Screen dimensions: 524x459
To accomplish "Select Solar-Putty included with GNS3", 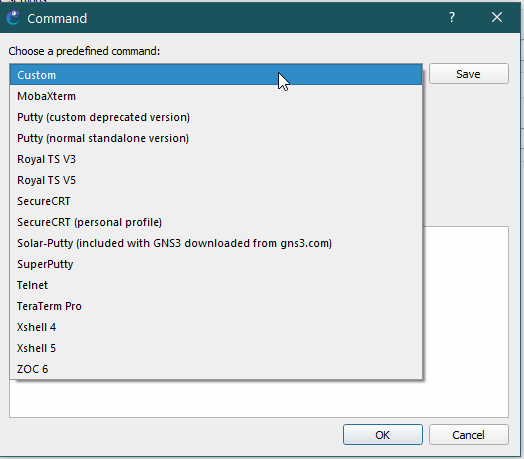I will pyautogui.click(x=216, y=243).
